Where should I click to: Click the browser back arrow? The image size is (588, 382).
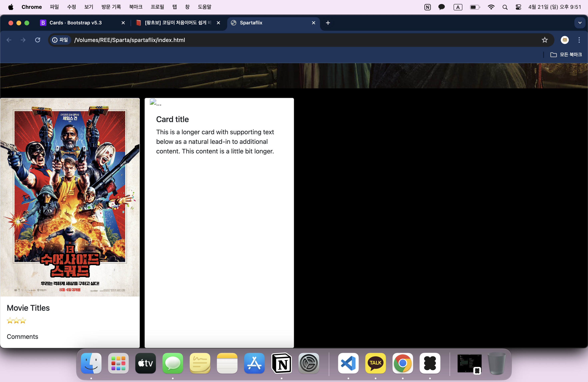(x=9, y=40)
